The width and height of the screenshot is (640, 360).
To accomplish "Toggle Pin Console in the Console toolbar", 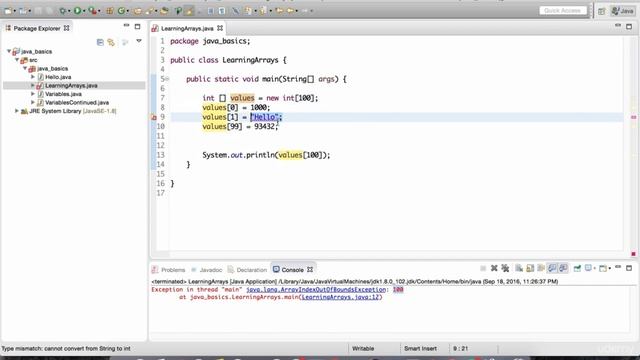I will pyautogui.click(x=577, y=268).
